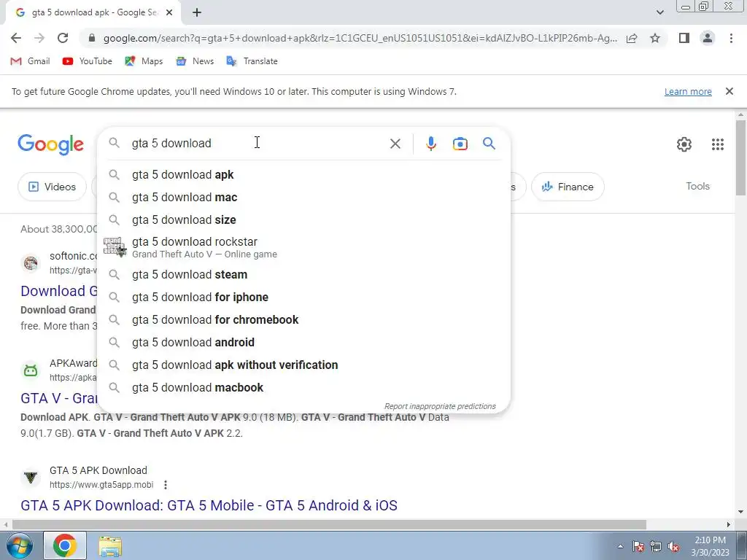747x560 pixels.
Task: Toggle the Chrome side panel
Action: (x=684, y=38)
